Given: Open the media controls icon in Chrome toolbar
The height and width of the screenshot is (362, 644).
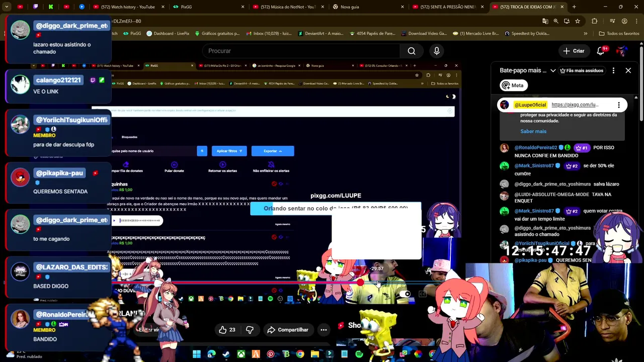Looking at the screenshot, I should [x=612, y=21].
